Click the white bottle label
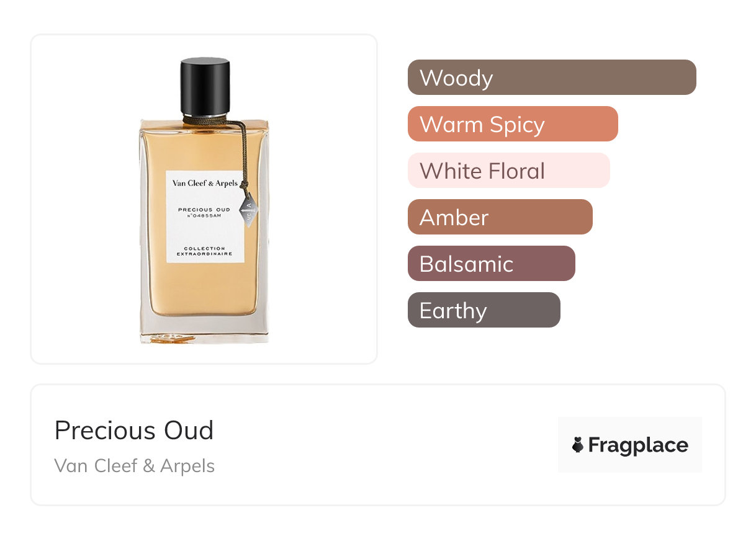 (204, 217)
